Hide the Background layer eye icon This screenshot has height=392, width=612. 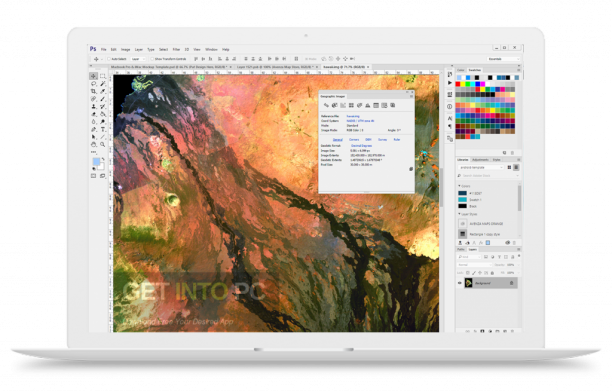coord(460,283)
